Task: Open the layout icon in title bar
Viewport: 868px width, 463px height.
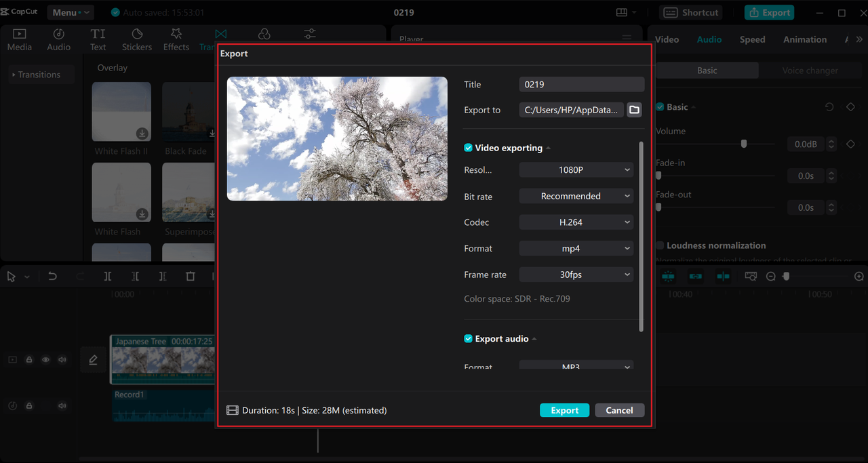Action: [621, 13]
